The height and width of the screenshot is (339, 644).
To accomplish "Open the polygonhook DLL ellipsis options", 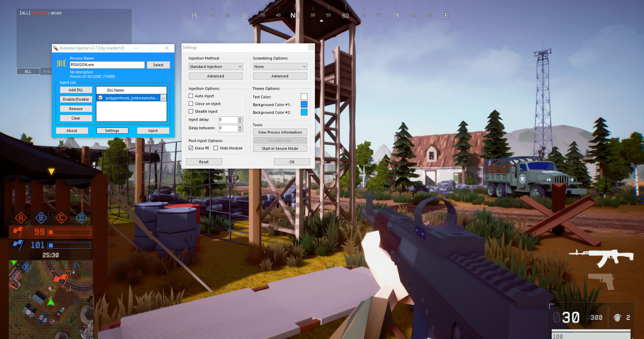I will click(163, 98).
